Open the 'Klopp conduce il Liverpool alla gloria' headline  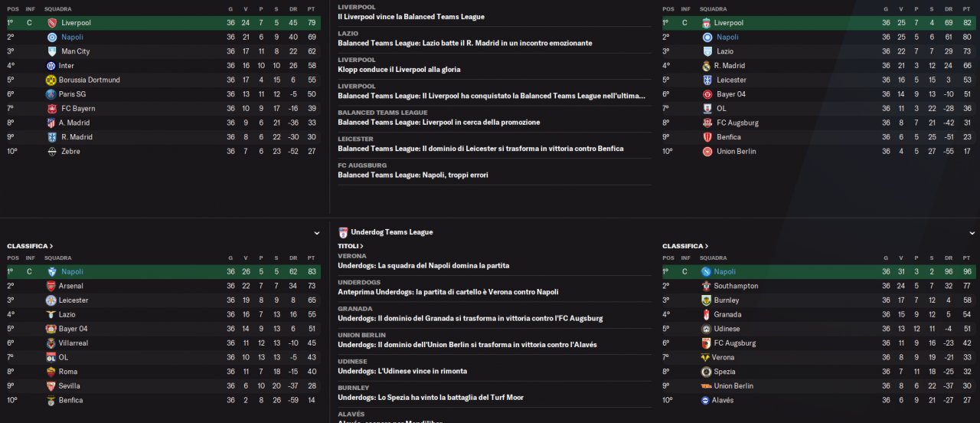pyautogui.click(x=399, y=69)
